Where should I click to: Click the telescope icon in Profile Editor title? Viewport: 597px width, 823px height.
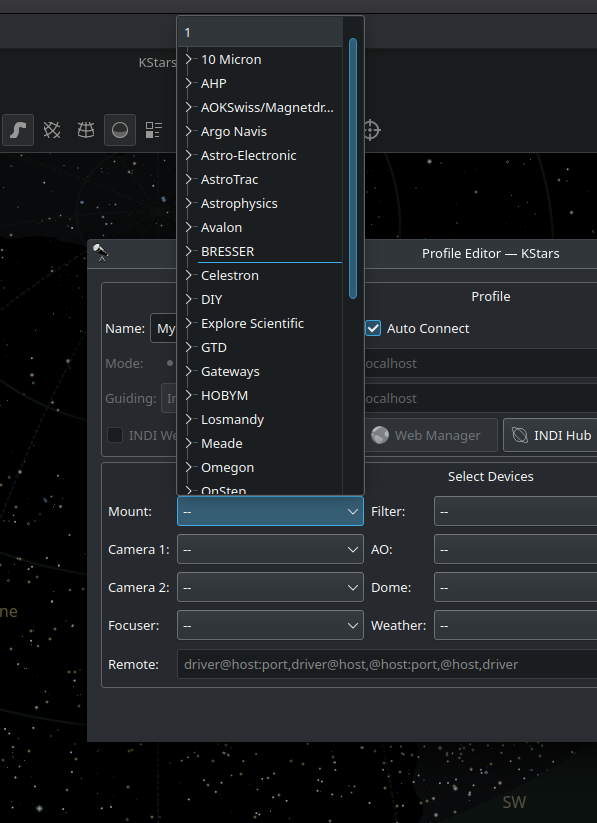pos(100,252)
